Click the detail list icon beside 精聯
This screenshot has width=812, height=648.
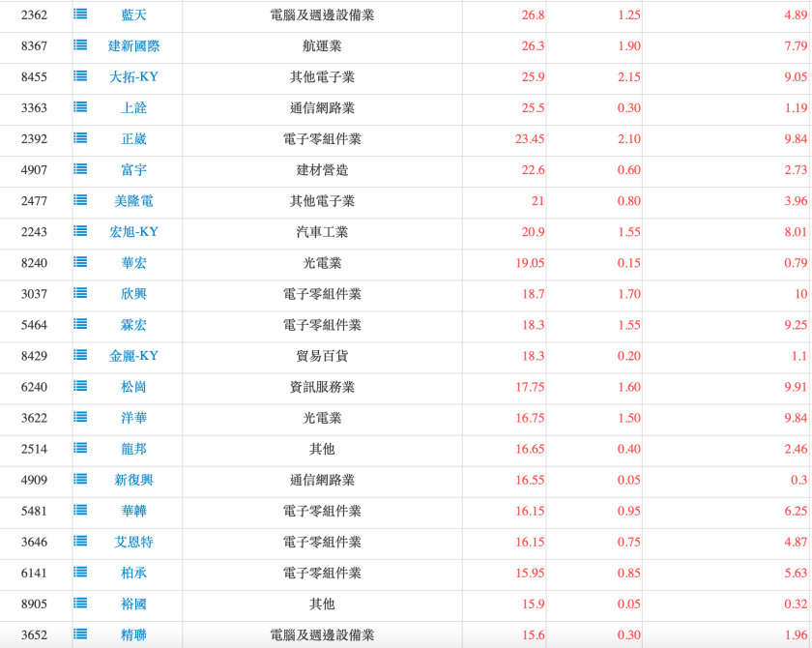(x=81, y=636)
